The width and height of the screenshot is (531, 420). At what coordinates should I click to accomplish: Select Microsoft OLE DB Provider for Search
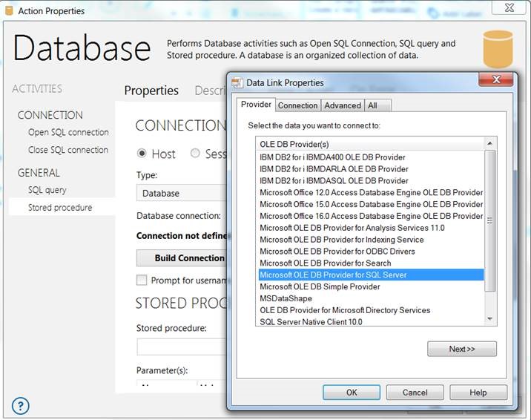tap(371, 263)
